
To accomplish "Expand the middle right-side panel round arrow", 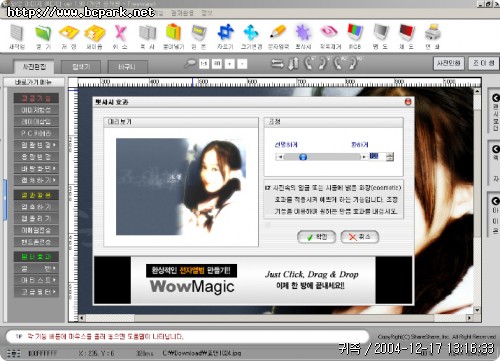I will click(496, 149).
